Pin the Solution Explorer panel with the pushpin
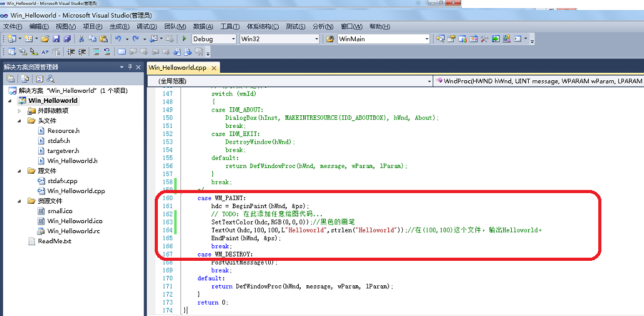Viewport: 644px width, 316px height. click(x=130, y=67)
